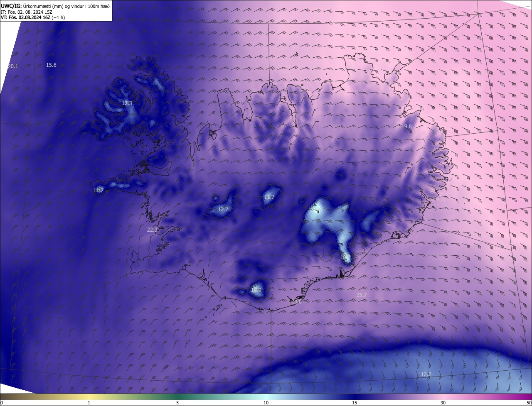Click the 10 tick on the color scale
The image size is (532, 406).
pyautogui.click(x=266, y=403)
